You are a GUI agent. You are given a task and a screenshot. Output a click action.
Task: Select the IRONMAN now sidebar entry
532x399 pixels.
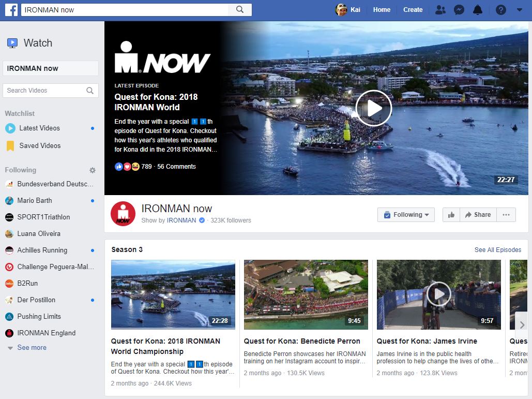pyautogui.click(x=51, y=69)
